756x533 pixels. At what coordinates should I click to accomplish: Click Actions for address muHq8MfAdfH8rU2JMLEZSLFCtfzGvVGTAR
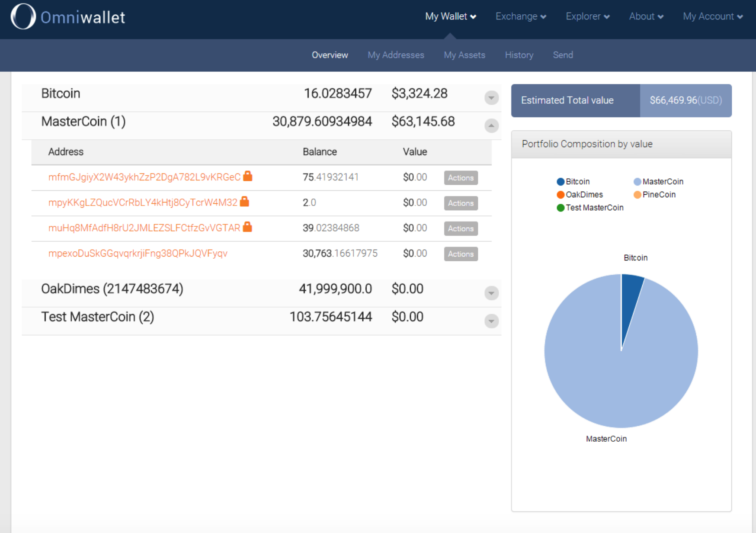coord(461,228)
